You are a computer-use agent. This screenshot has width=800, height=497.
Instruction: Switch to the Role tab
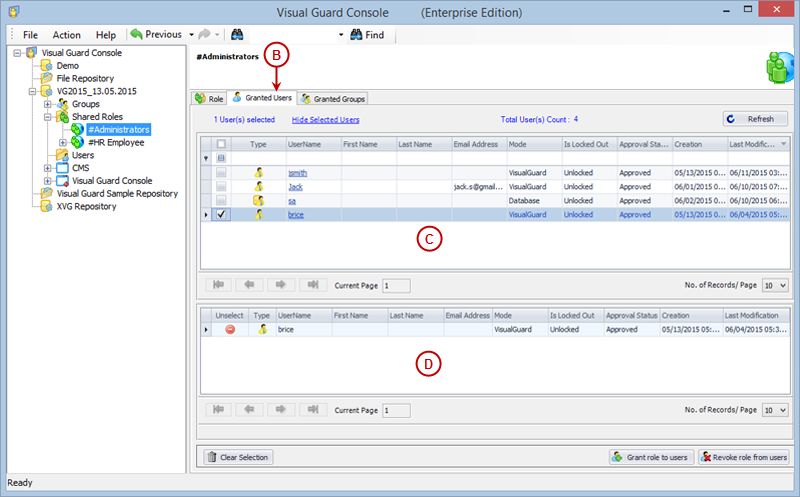(209, 98)
